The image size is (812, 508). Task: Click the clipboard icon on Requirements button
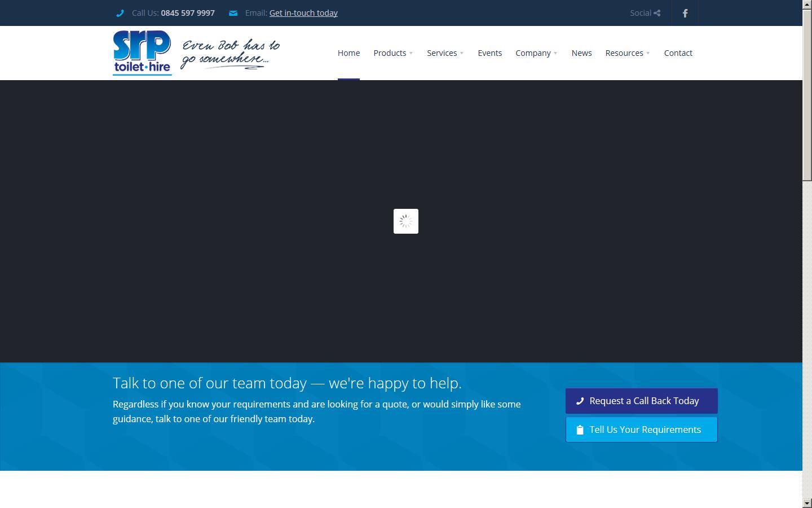(x=580, y=430)
